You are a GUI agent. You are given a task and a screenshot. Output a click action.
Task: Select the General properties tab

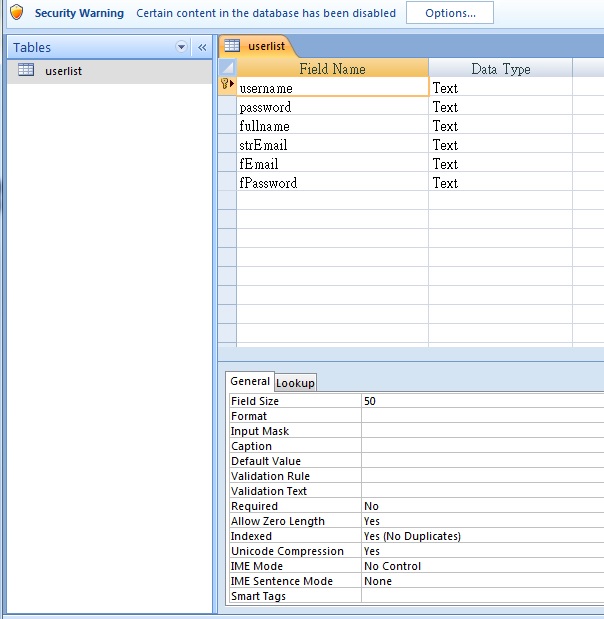coord(250,381)
